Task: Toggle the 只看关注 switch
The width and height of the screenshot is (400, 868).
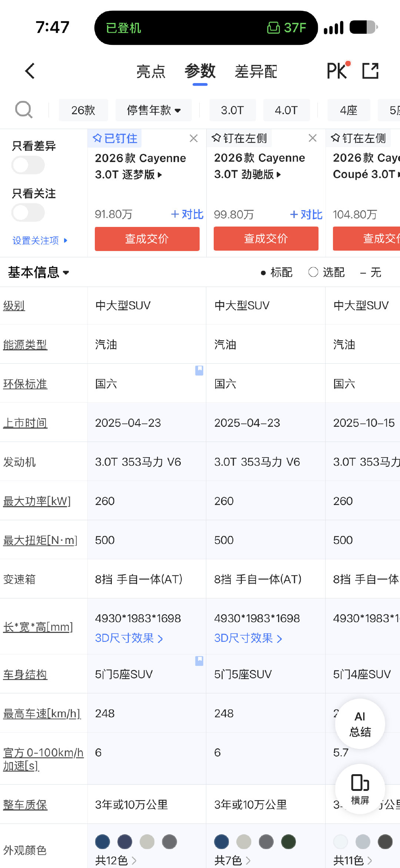Action: point(28,212)
